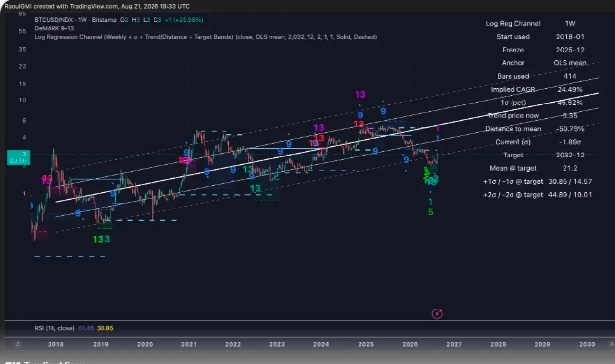Click the 10 label on the price axis
The width and height of the screenshot is (615, 364).
(x=22, y=100)
